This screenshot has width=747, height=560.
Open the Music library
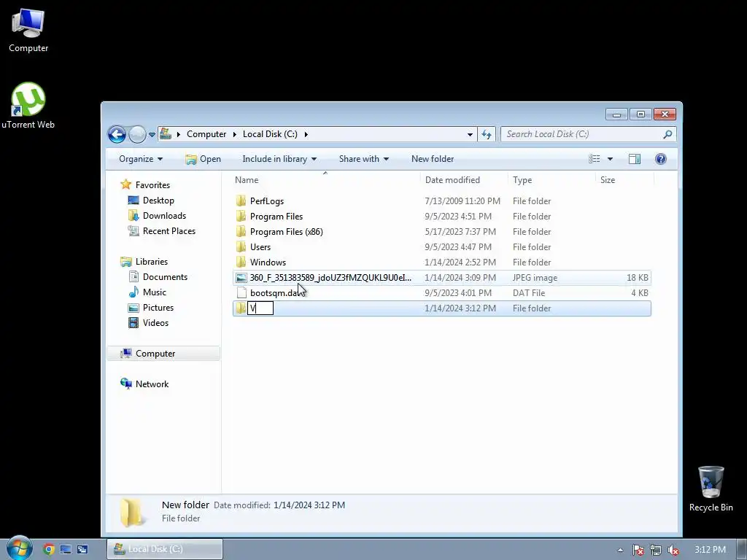[x=155, y=292]
